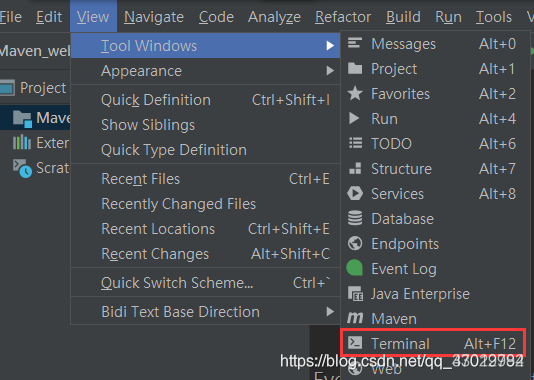534x380 pixels.
Task: Click the Java Enterprise icon
Action: [356, 293]
